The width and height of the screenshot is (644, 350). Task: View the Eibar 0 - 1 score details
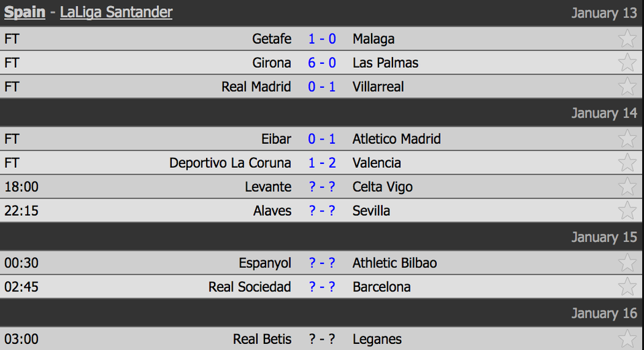click(x=322, y=139)
